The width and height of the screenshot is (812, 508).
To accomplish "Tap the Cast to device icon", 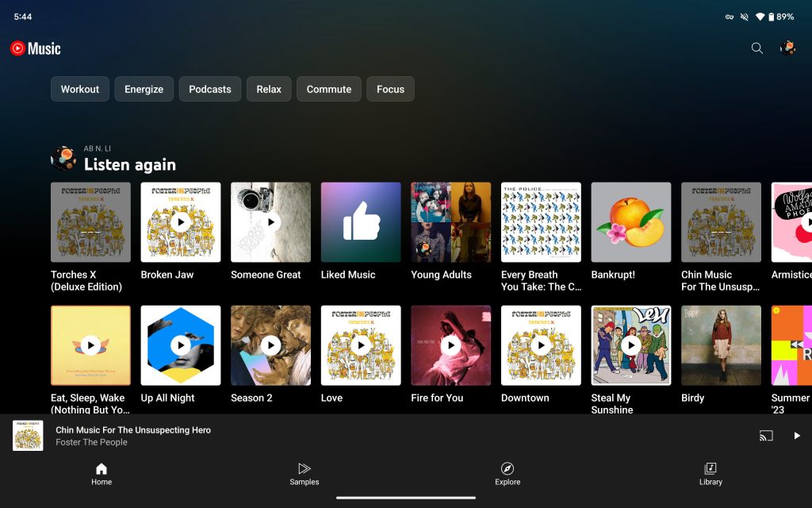I will pos(765,436).
